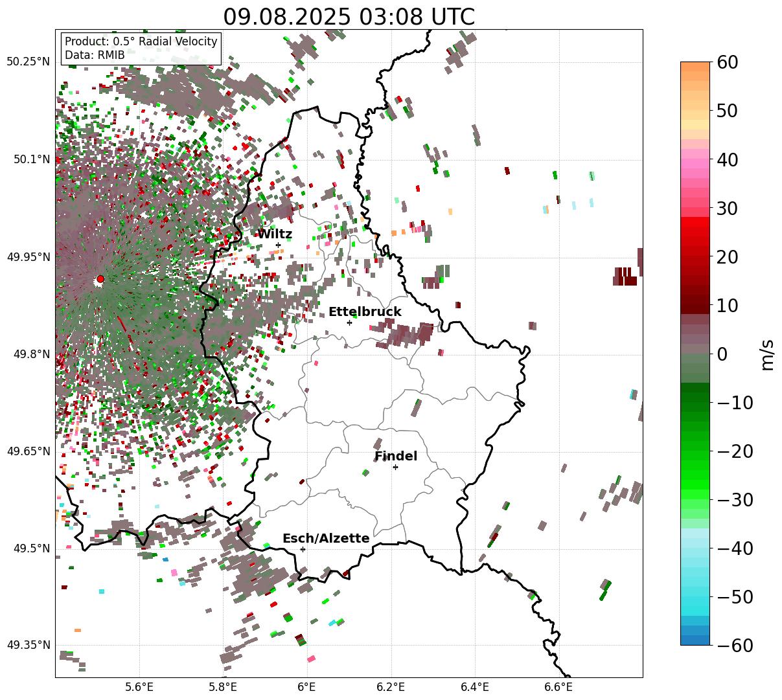
Task: Click the 49.5°N latitude label
Action: coord(31,548)
